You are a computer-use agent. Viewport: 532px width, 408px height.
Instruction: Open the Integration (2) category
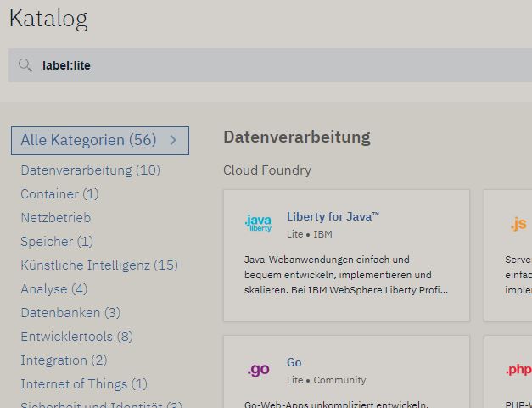click(64, 360)
